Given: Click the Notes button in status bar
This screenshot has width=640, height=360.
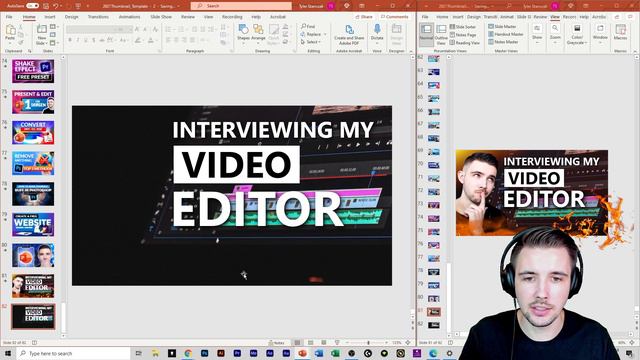Looking at the screenshot, I should [x=277, y=343].
